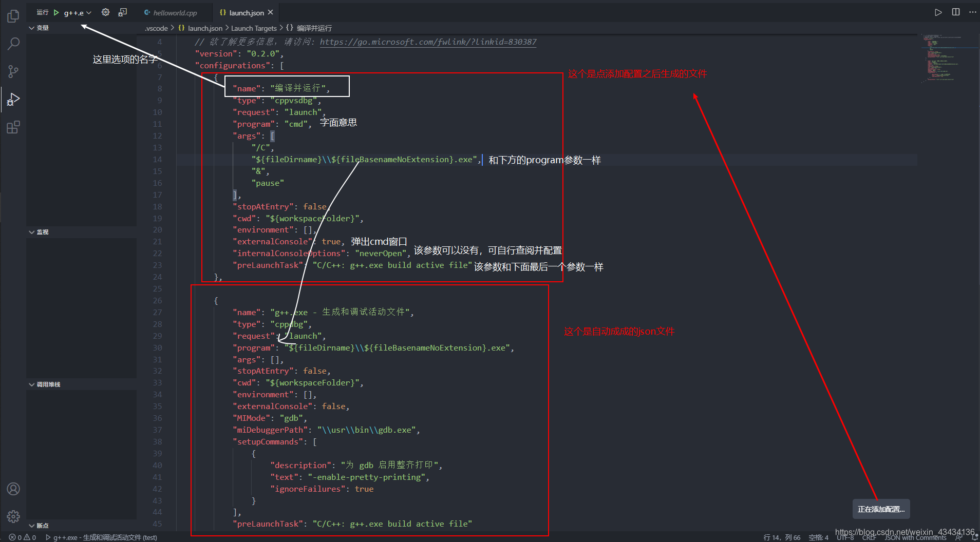
Task: Click "MIMode": "gdb" line
Action: [270, 418]
